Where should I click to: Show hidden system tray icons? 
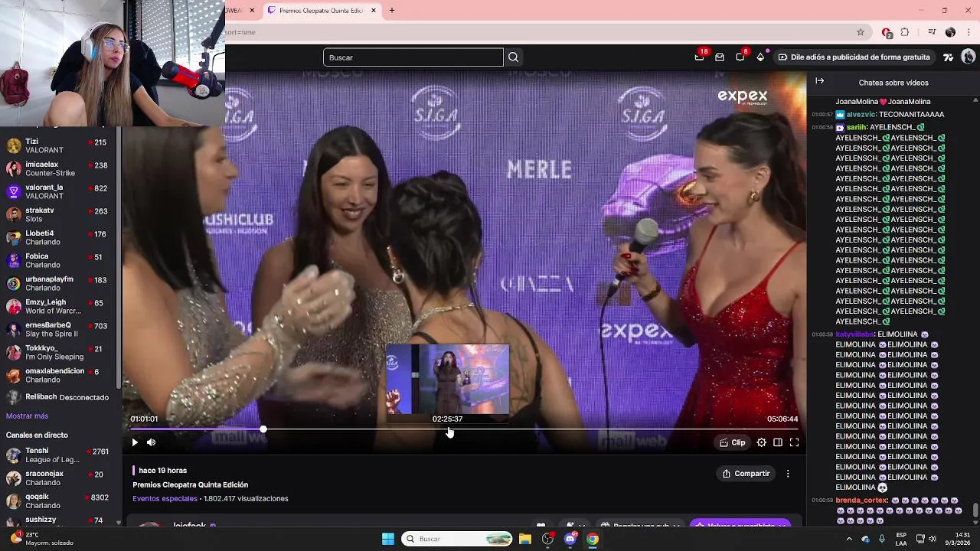(849, 539)
